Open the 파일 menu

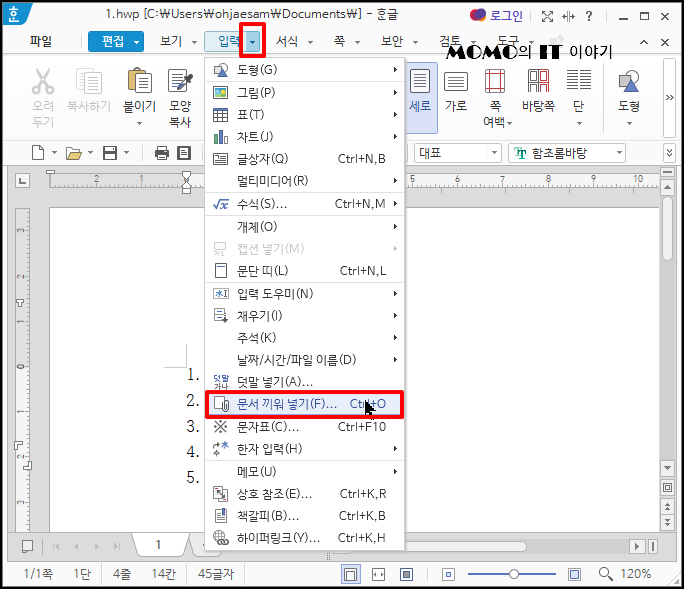(41, 41)
